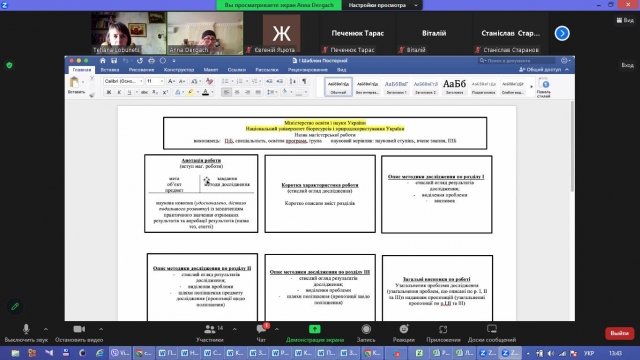The image size is (640, 360).
Task: Switch to the Вставка ribbon tab
Action: tap(110, 70)
